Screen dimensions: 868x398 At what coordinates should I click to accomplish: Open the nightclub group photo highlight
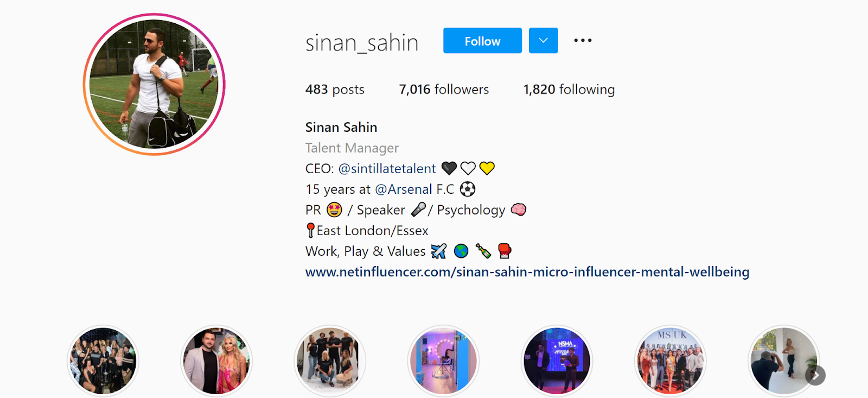pyautogui.click(x=103, y=361)
